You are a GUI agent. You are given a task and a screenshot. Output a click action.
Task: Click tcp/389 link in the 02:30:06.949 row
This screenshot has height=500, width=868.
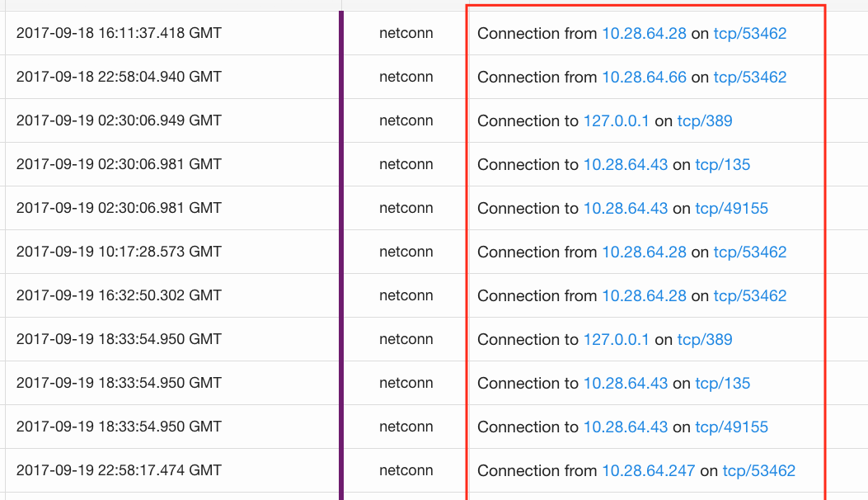(x=705, y=121)
